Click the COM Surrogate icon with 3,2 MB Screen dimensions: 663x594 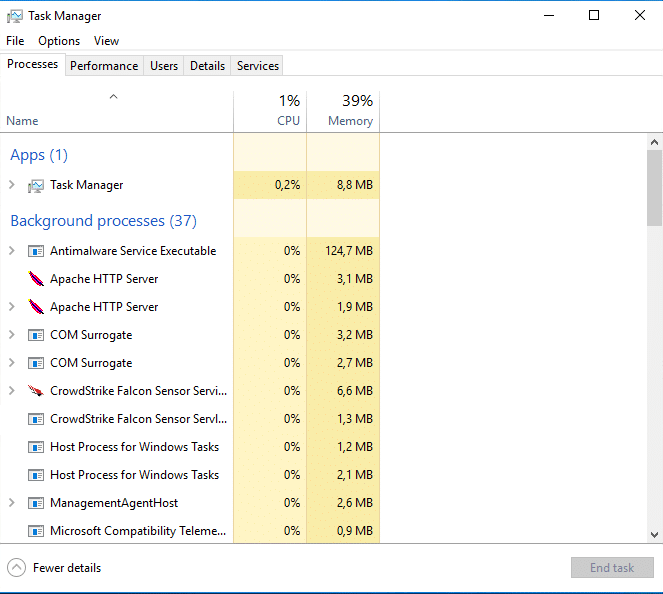pyautogui.click(x=36, y=335)
